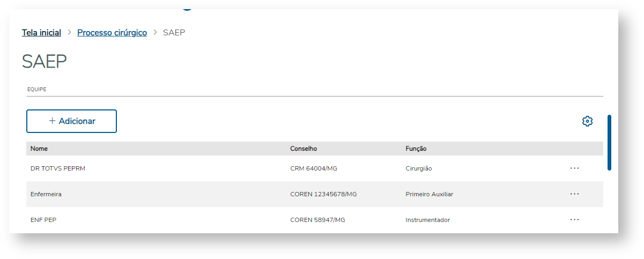Viewport: 644px width, 259px height.
Task: Select the DR TOTVS PEPRM name cell
Action: (x=58, y=168)
